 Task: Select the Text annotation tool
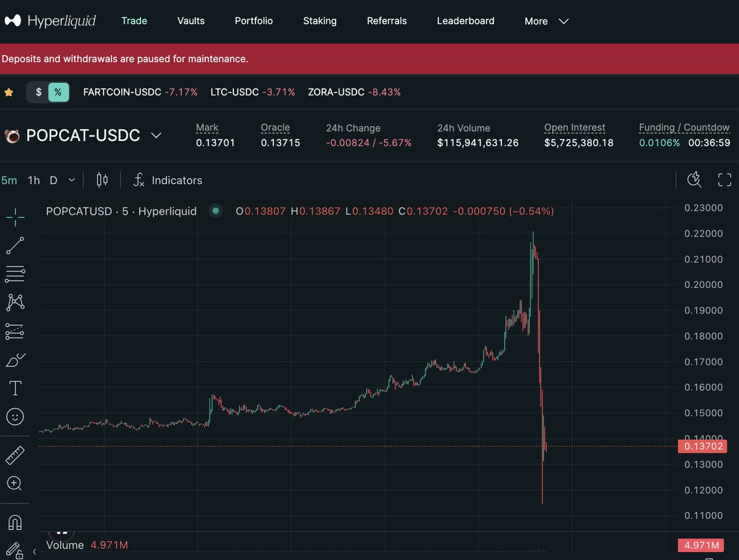[x=15, y=388]
